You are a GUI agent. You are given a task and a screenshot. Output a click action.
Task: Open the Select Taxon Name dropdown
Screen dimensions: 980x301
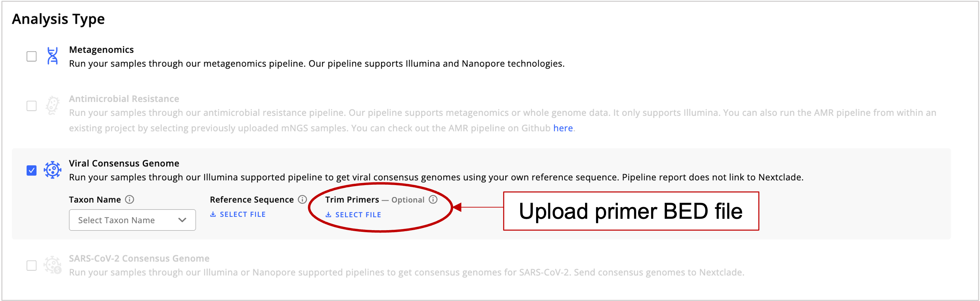click(132, 220)
